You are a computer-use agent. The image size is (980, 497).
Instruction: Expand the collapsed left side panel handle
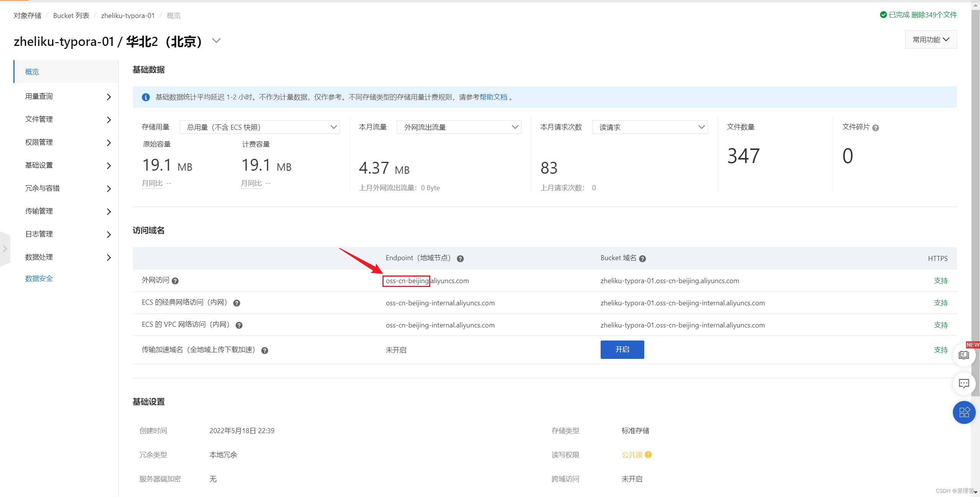[5, 249]
